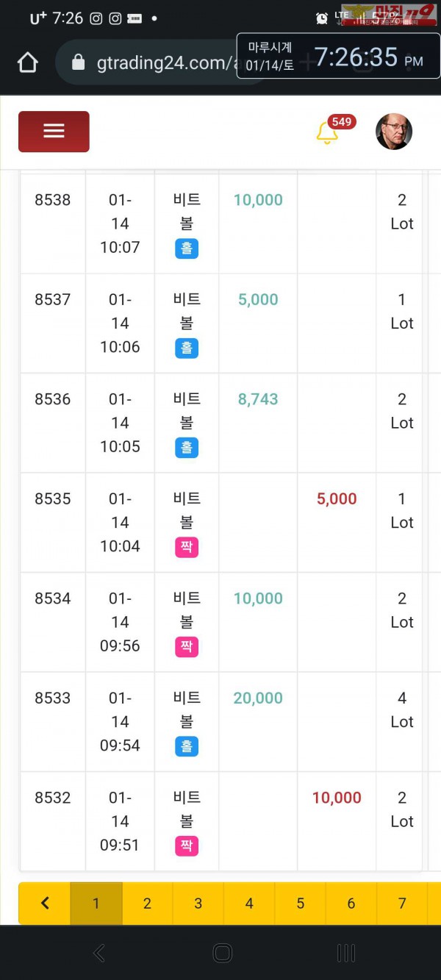Tap the browser home icon
This screenshot has height=980, width=441.
click(x=27, y=63)
